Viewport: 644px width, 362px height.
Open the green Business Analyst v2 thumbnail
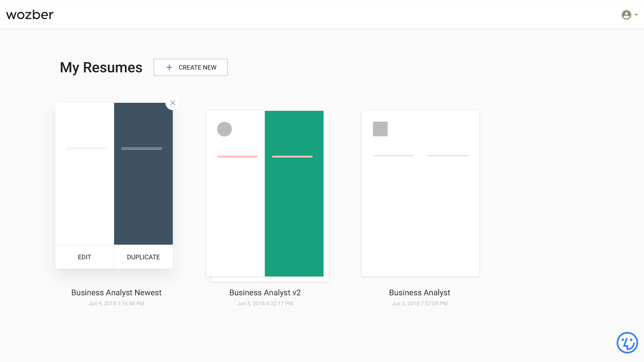pyautogui.click(x=294, y=201)
